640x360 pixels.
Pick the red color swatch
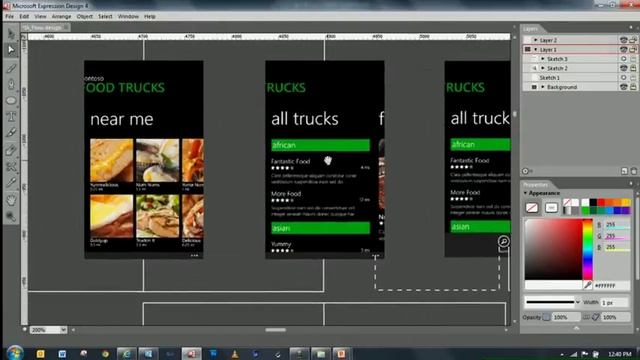pos(601,202)
